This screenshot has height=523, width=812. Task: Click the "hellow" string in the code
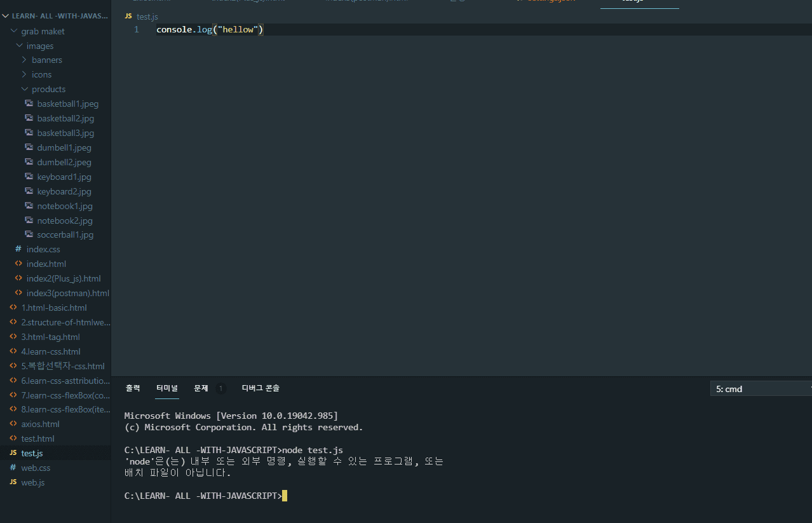[x=238, y=30]
